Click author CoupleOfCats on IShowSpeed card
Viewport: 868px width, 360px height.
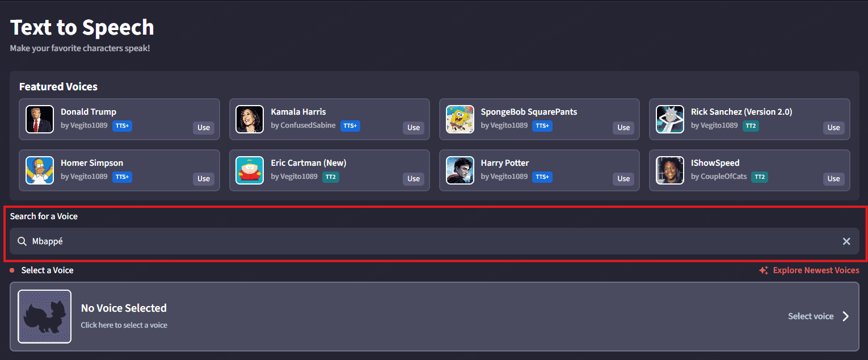tap(723, 177)
